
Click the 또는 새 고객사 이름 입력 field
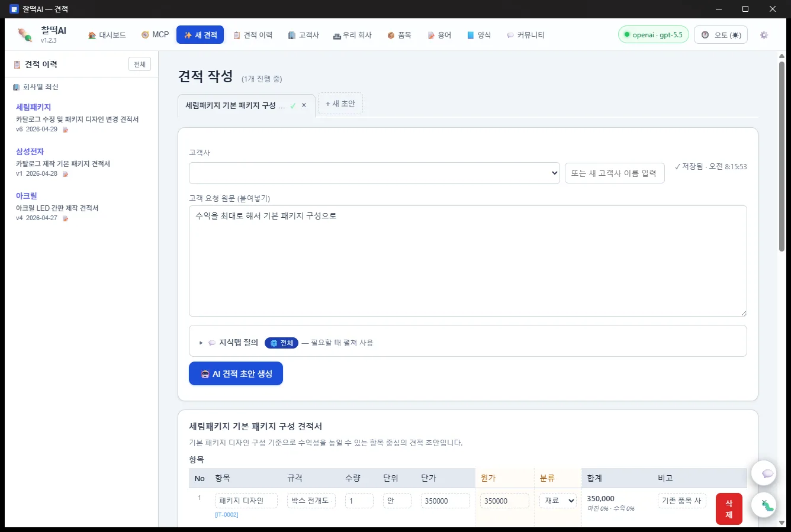click(615, 173)
